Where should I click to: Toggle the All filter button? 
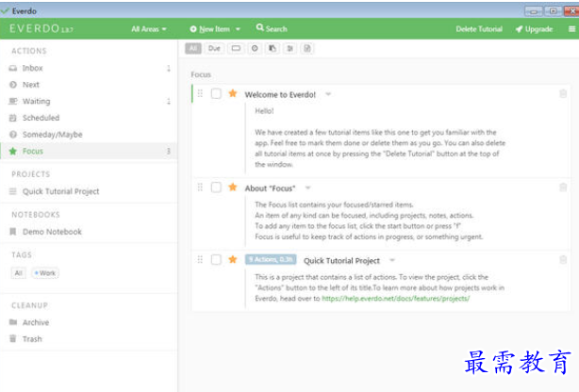193,48
